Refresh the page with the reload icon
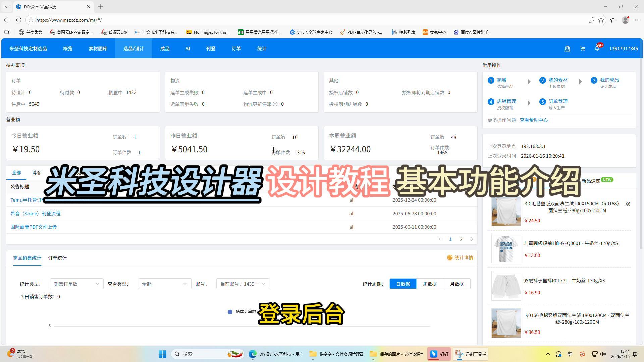This screenshot has height=362, width=644. pos(19,20)
